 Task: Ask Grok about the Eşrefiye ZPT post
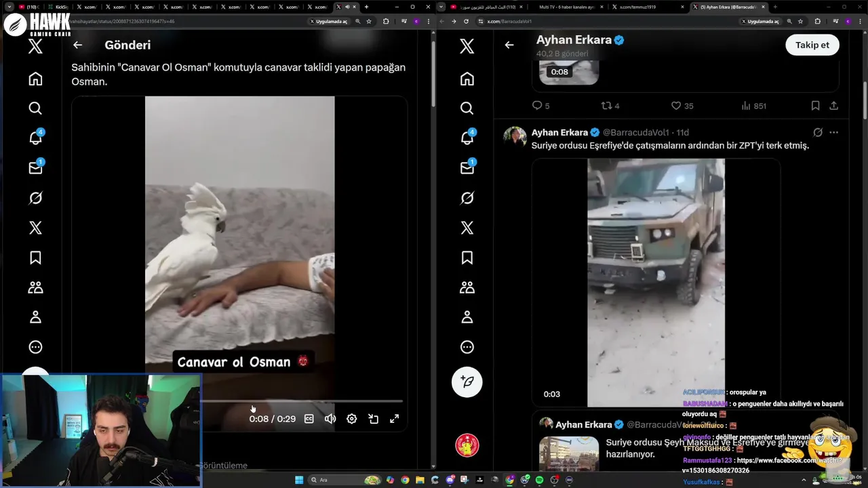coord(818,132)
